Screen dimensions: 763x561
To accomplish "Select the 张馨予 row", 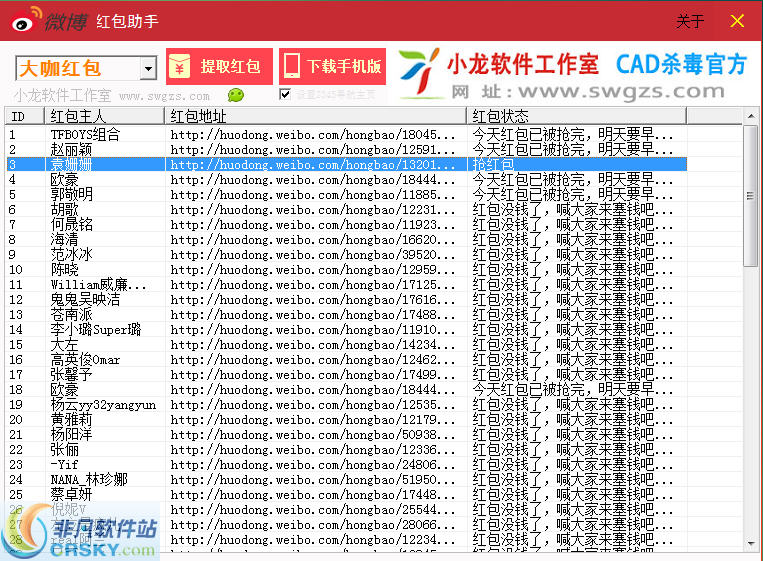I will (346, 375).
